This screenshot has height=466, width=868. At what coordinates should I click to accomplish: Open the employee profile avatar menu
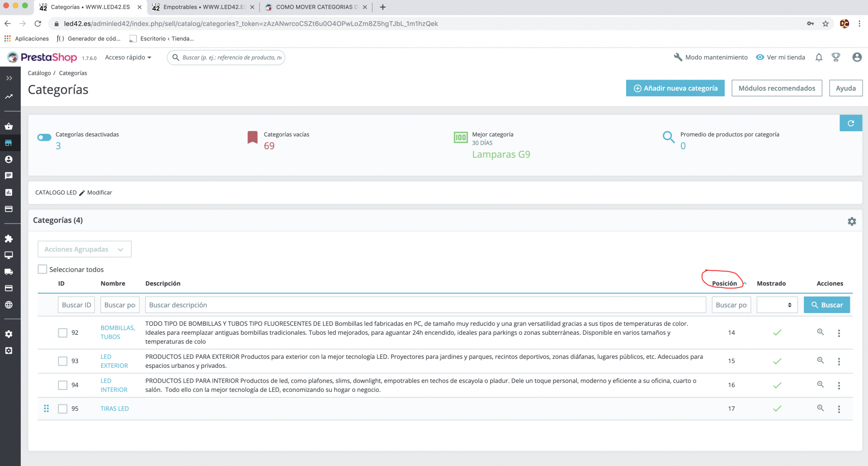(x=857, y=57)
